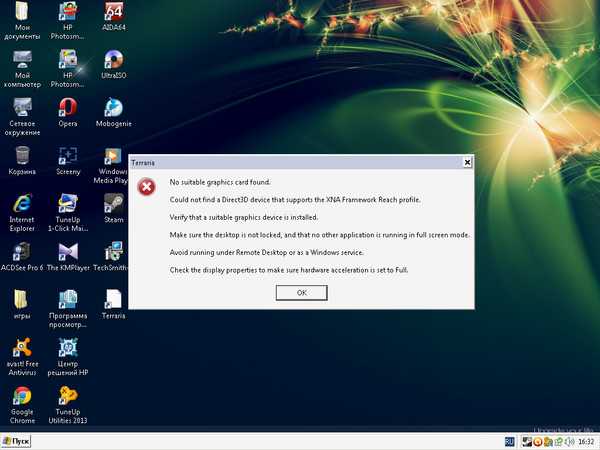Open the Мои документы folder

click(22, 21)
